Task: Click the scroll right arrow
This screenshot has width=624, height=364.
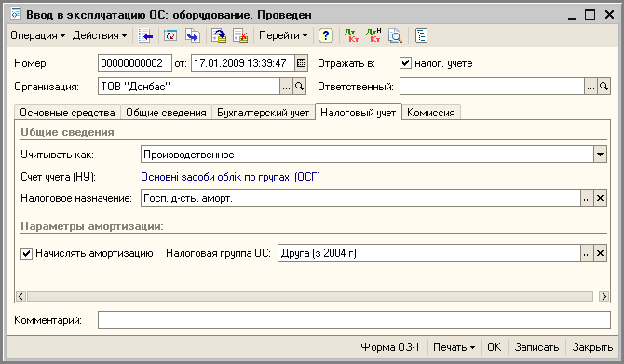Action: (x=604, y=296)
